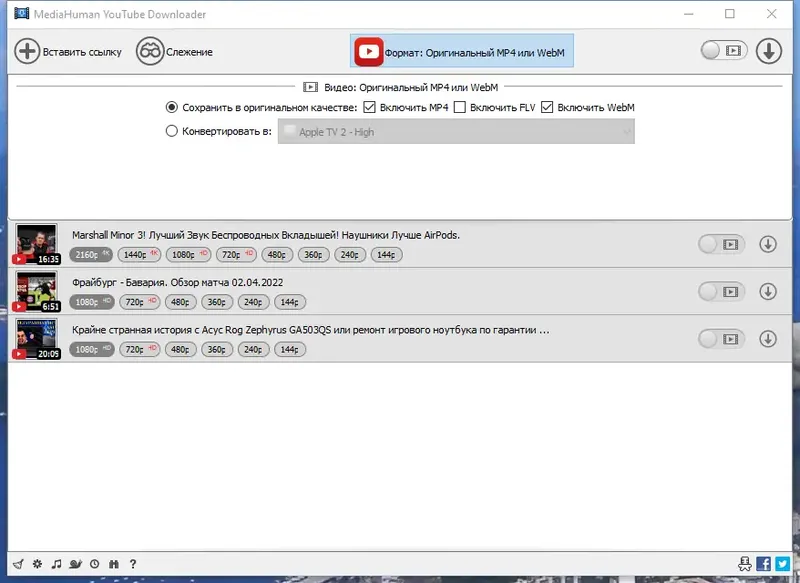Click the Вставить ссылку plus icon
800x583 pixels.
tap(27, 52)
